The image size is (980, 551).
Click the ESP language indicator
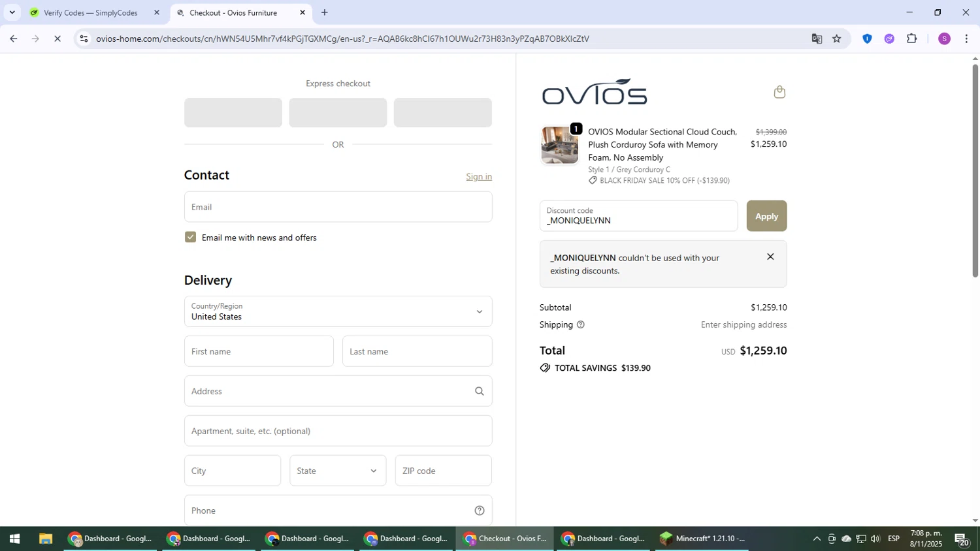pyautogui.click(x=894, y=539)
